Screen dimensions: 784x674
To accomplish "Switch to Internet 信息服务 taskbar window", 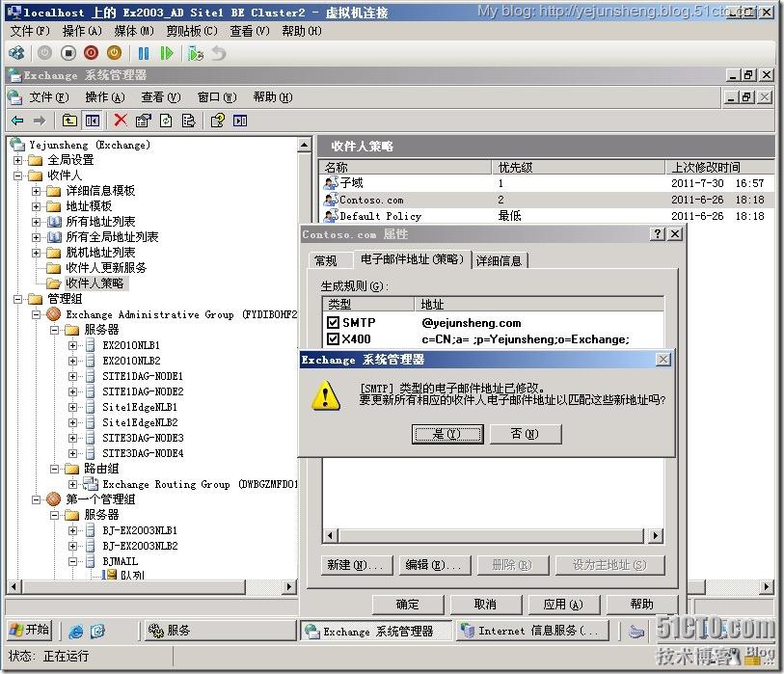I will [533, 631].
